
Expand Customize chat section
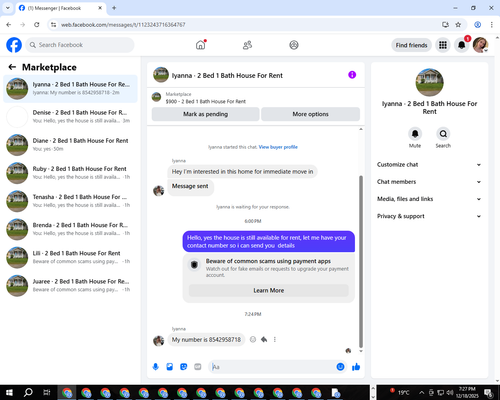coord(429,165)
